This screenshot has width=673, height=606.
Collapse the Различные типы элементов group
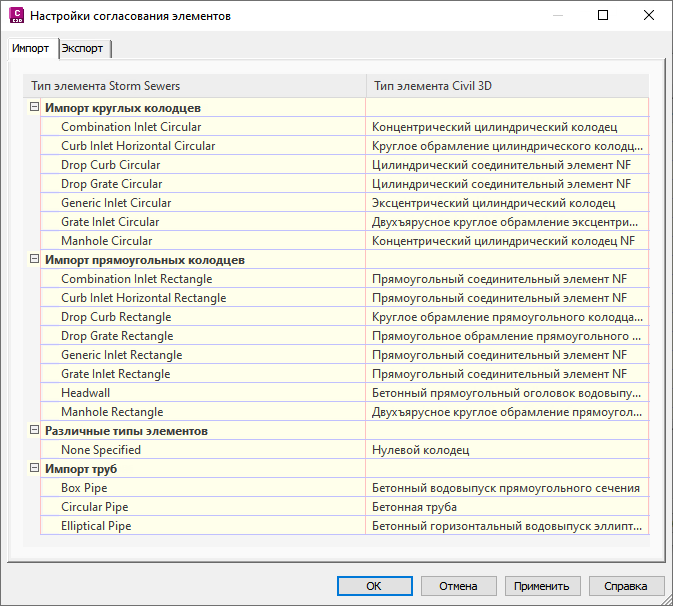pos(34,431)
